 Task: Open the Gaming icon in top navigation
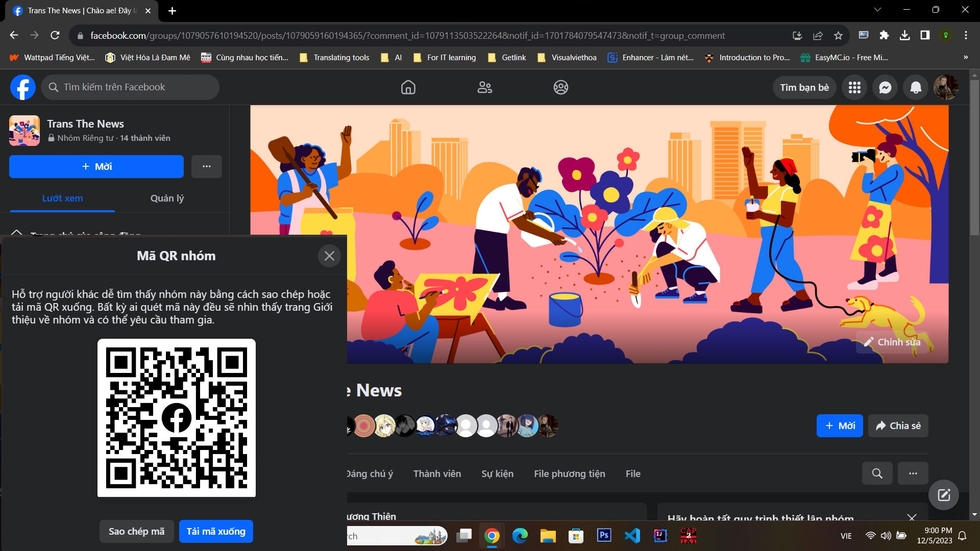[x=561, y=87]
